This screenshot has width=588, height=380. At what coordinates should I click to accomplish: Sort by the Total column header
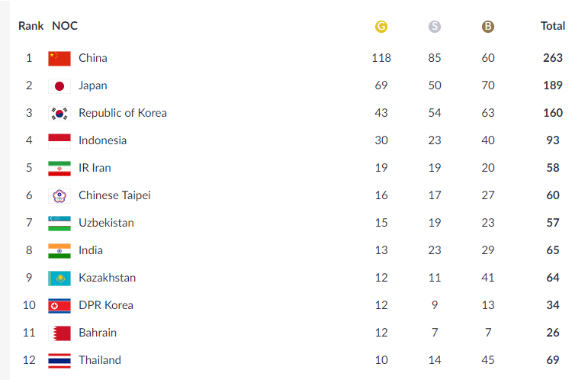[553, 26]
